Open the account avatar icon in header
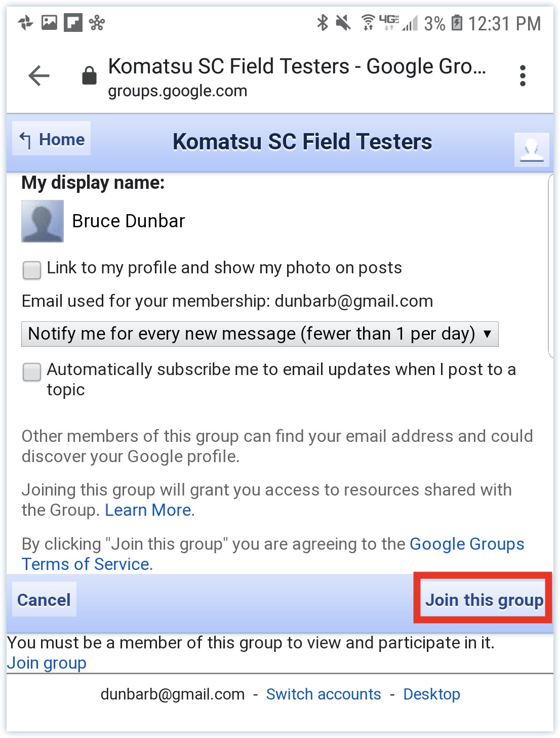This screenshot has width=560, height=738. [532, 150]
